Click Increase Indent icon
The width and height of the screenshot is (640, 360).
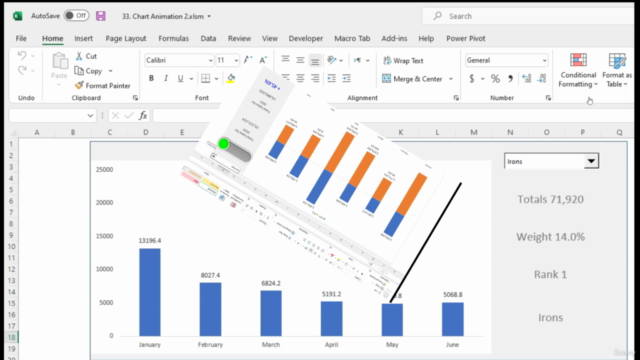(347, 78)
